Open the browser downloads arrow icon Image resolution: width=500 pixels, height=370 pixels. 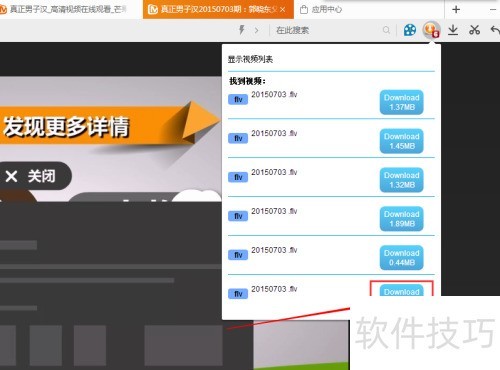pos(453,30)
